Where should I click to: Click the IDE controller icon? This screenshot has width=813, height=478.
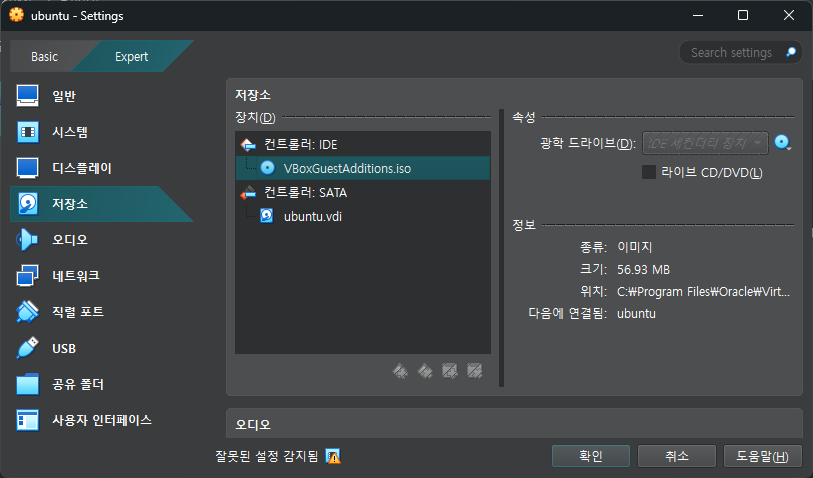coord(248,144)
